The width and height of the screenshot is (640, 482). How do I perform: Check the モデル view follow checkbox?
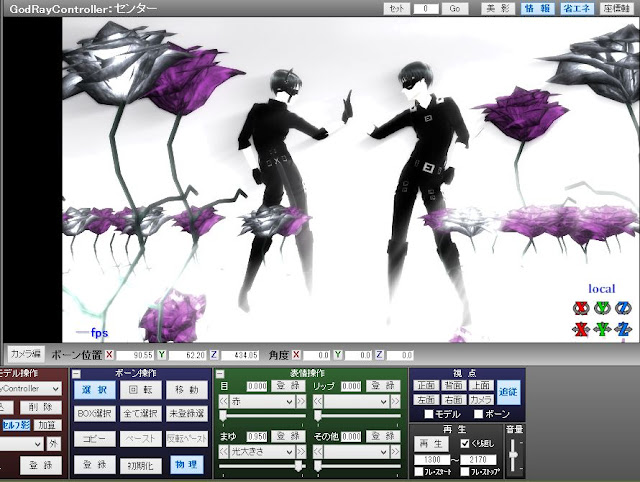pos(429,414)
